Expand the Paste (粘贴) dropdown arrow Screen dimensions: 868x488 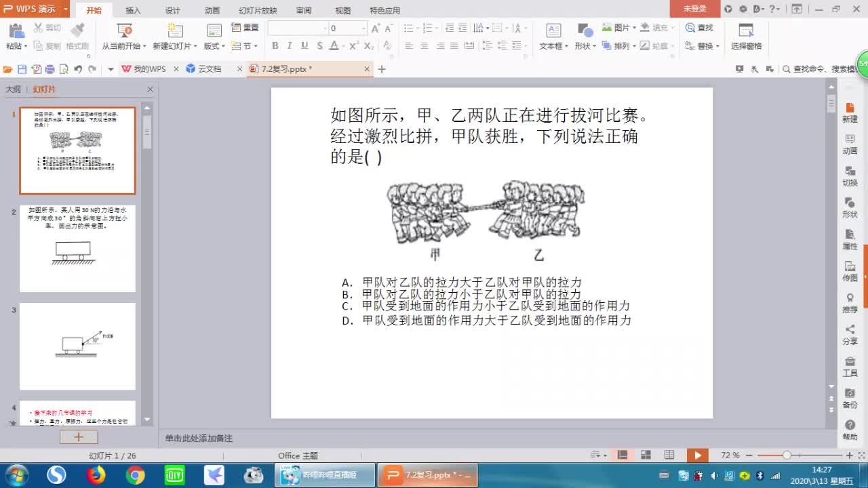pos(26,46)
